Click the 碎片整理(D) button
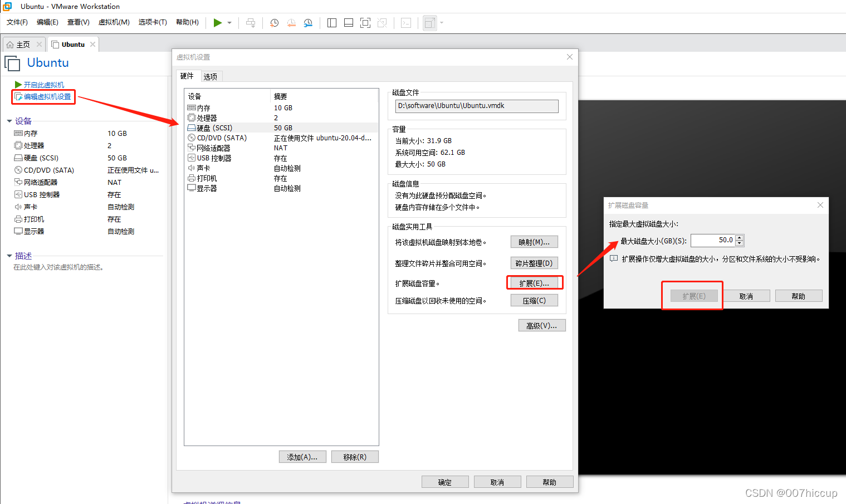 534,263
